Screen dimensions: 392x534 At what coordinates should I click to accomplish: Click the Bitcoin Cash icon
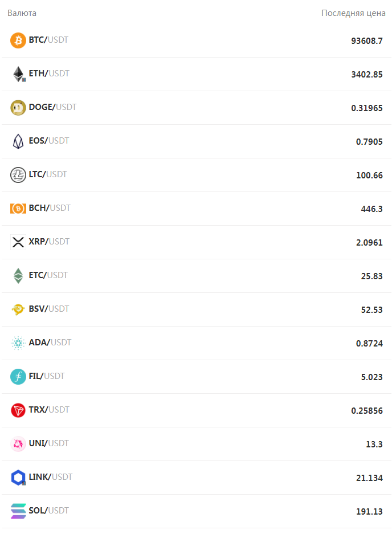18,209
